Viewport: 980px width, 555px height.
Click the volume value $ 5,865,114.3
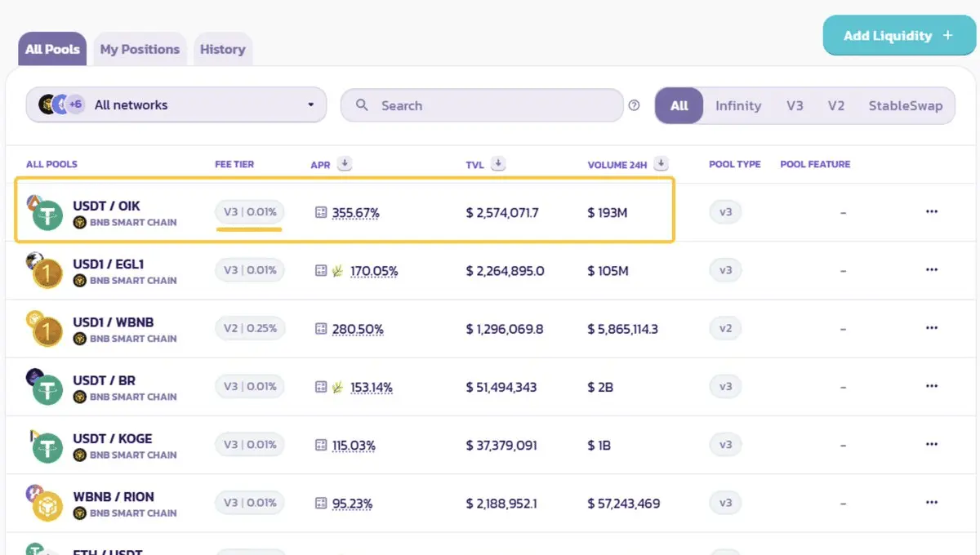pos(623,329)
